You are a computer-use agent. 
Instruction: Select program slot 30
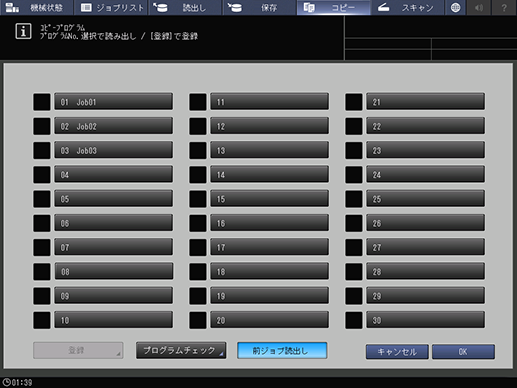(426, 320)
